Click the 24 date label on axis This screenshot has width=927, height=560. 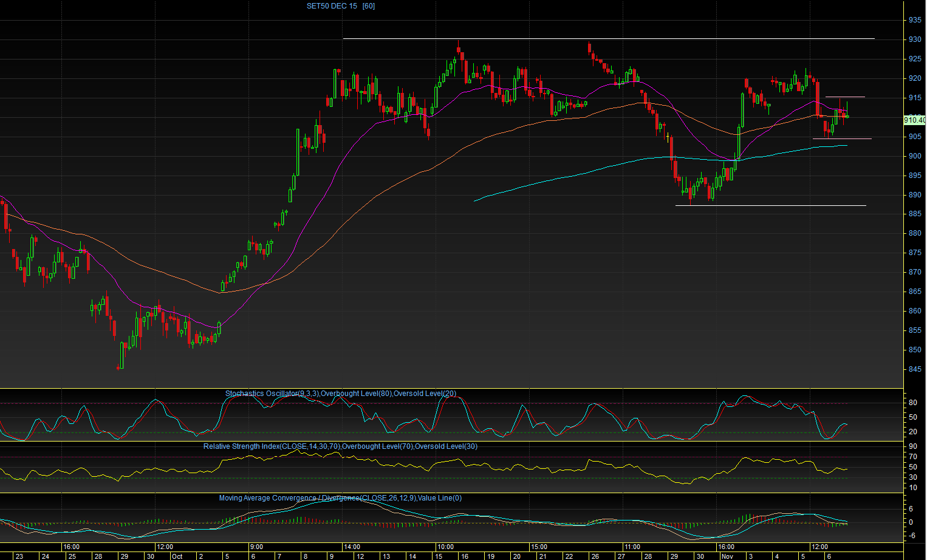click(x=46, y=556)
